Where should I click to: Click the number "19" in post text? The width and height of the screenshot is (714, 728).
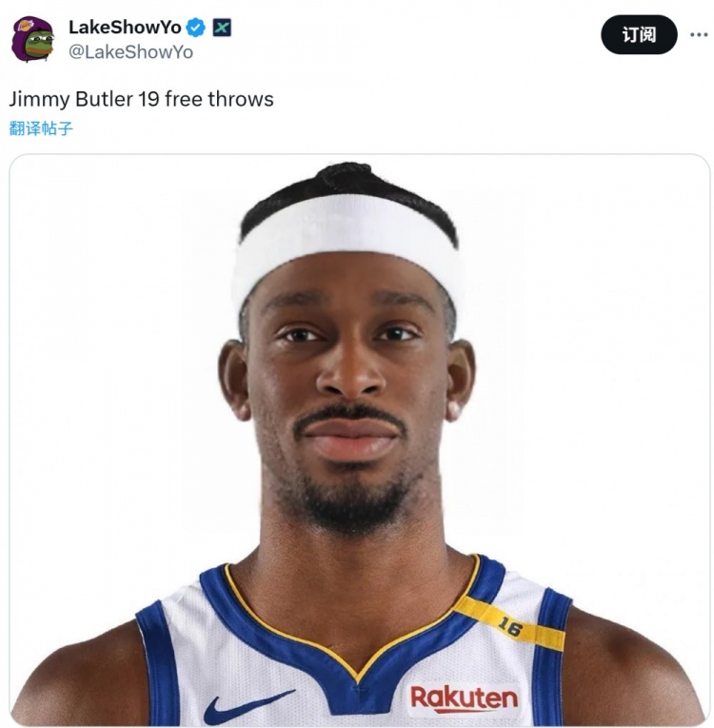click(149, 99)
